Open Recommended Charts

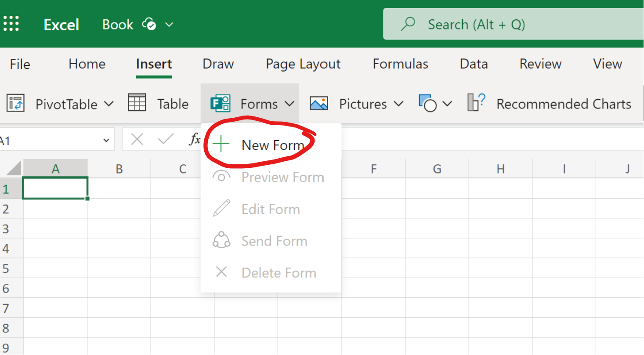tap(549, 104)
